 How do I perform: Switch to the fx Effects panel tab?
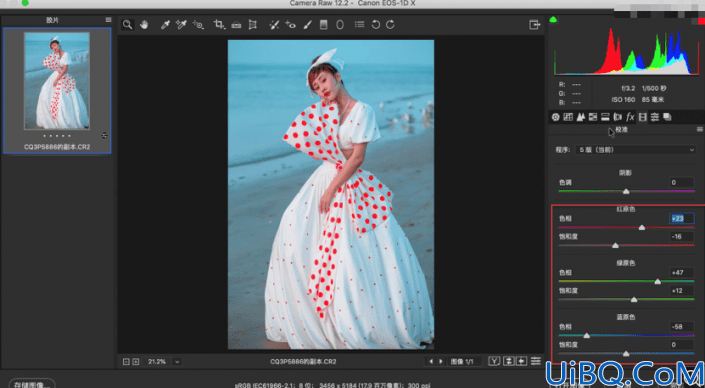630,117
